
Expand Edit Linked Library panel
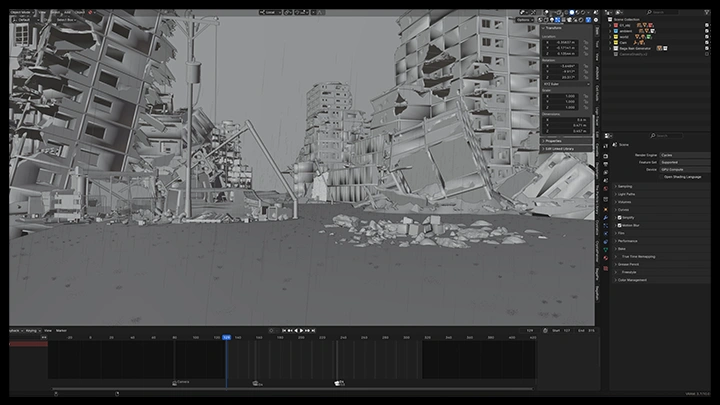(x=566, y=149)
